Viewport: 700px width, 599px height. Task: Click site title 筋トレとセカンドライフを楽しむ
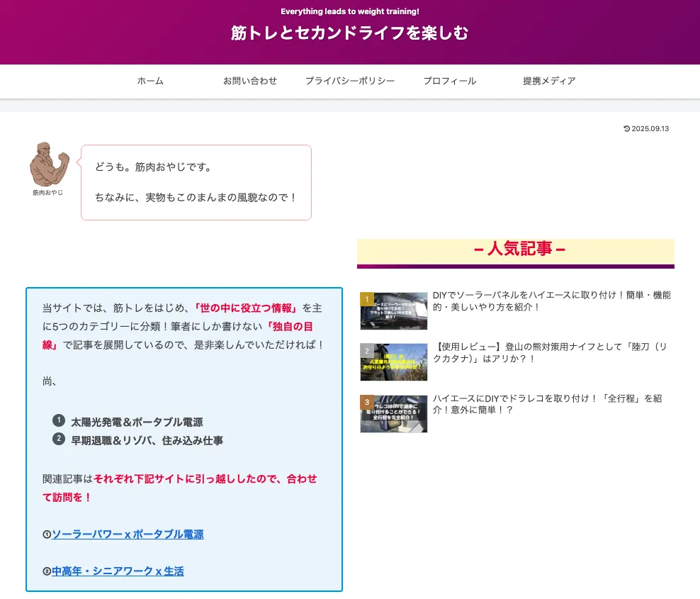coord(350,33)
